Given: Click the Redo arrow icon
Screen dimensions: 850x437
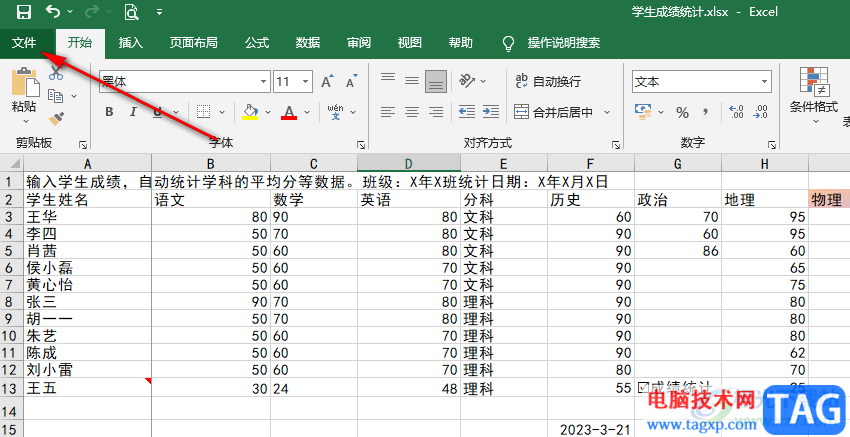Looking at the screenshot, I should point(92,11).
